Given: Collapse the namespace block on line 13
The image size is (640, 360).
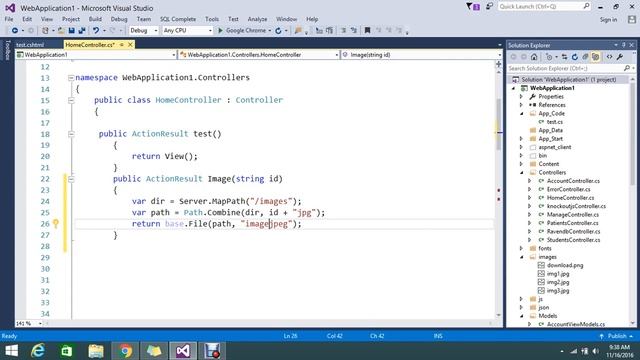Looking at the screenshot, I should tap(71, 78).
